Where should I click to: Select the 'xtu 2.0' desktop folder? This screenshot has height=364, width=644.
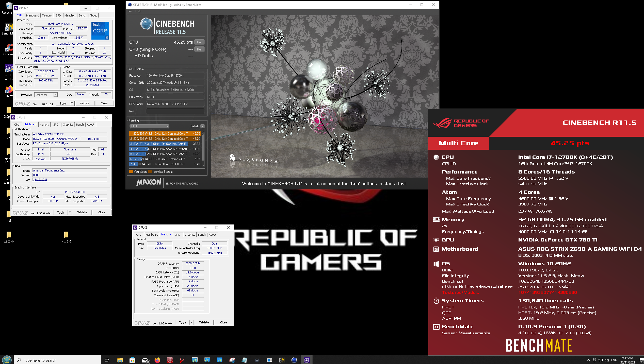point(66,237)
